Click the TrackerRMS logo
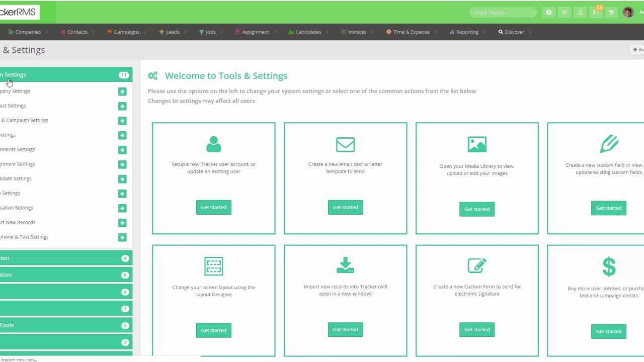644x362 pixels. pos(19,12)
